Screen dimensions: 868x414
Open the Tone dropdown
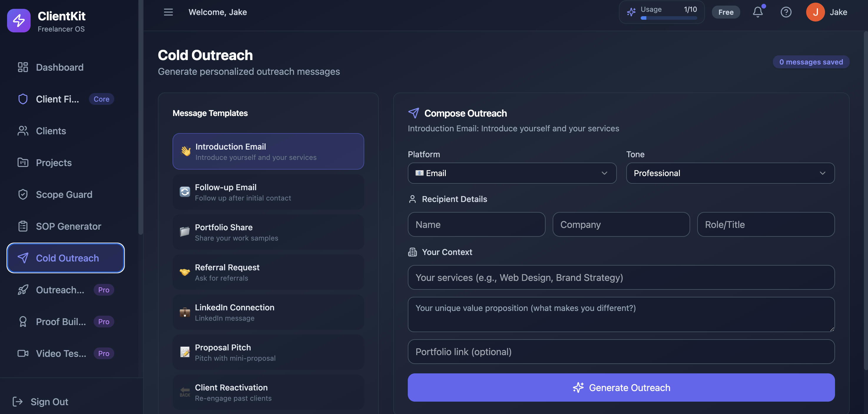click(x=730, y=173)
